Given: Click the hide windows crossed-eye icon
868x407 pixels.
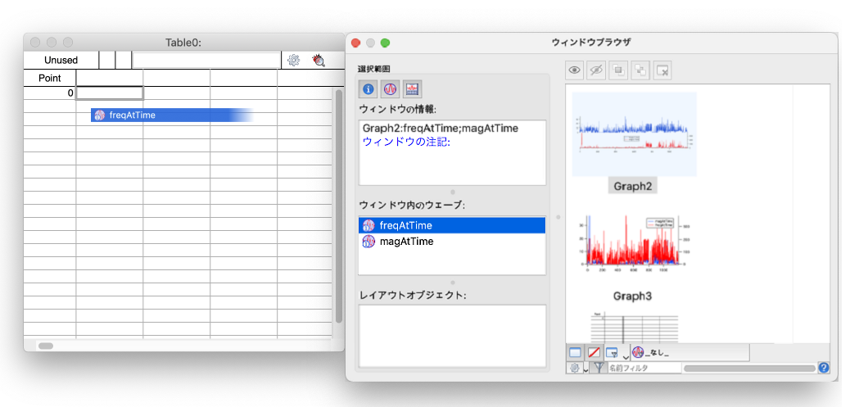Looking at the screenshot, I should click(x=597, y=70).
